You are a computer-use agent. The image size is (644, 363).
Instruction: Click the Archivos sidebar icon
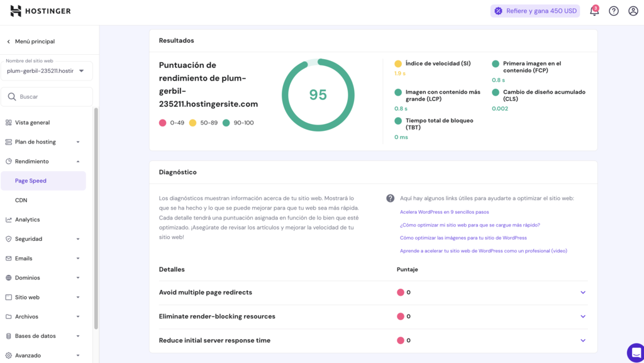click(x=9, y=316)
